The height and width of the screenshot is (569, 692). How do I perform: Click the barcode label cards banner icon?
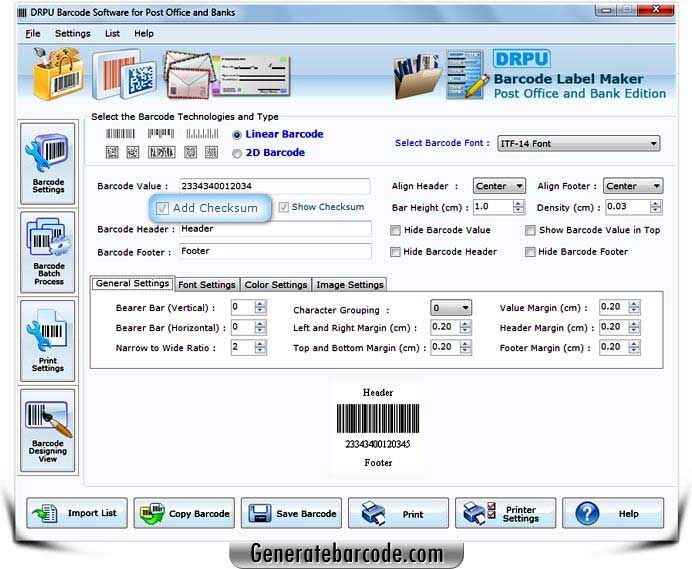coord(124,74)
